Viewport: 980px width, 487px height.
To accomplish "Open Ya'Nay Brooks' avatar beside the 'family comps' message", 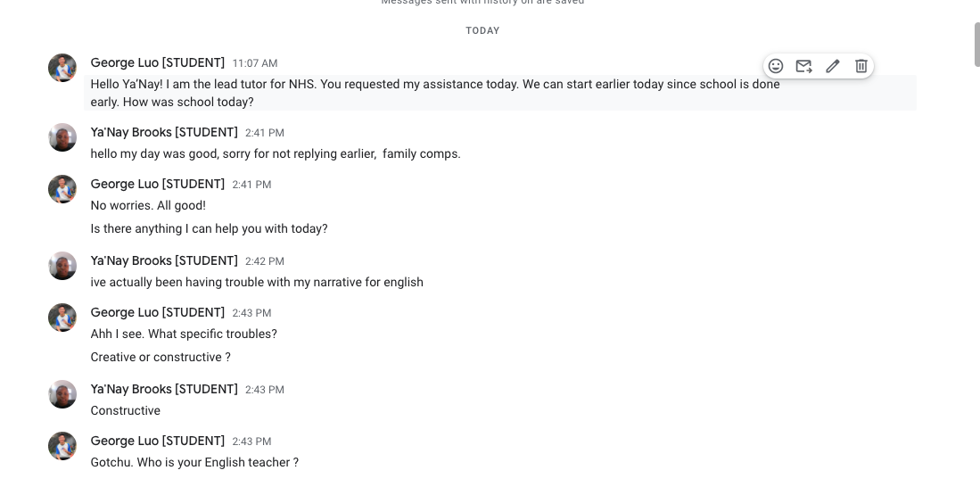I will (62, 137).
